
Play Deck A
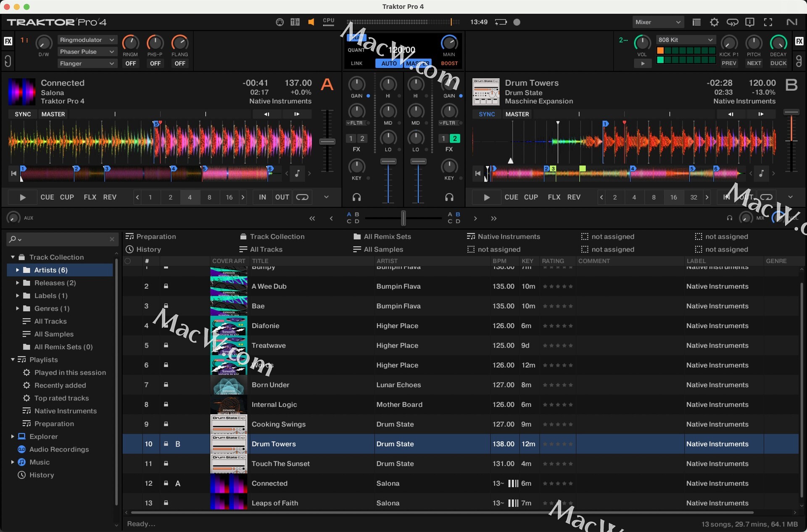[22, 197]
